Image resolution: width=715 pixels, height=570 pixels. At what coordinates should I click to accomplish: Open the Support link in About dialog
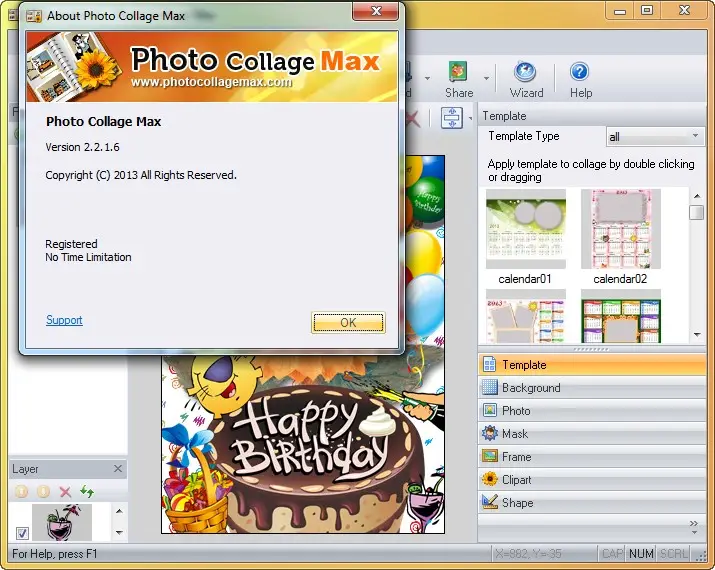64,320
